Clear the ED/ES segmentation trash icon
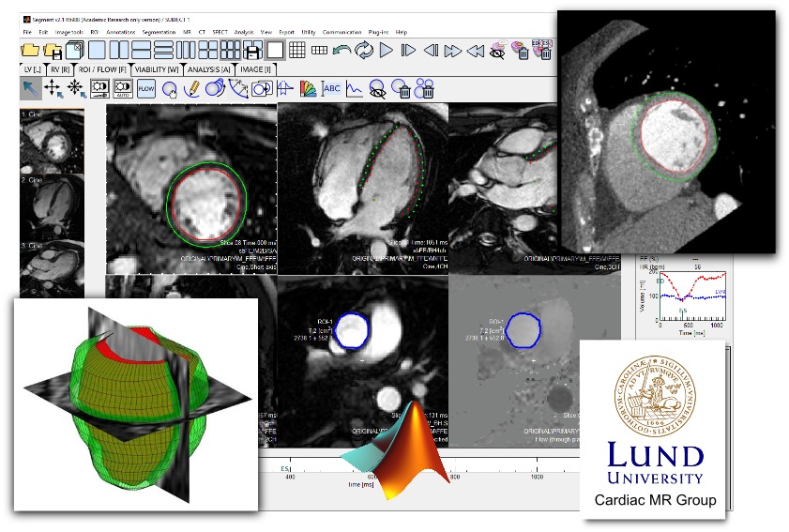 pos(542,51)
